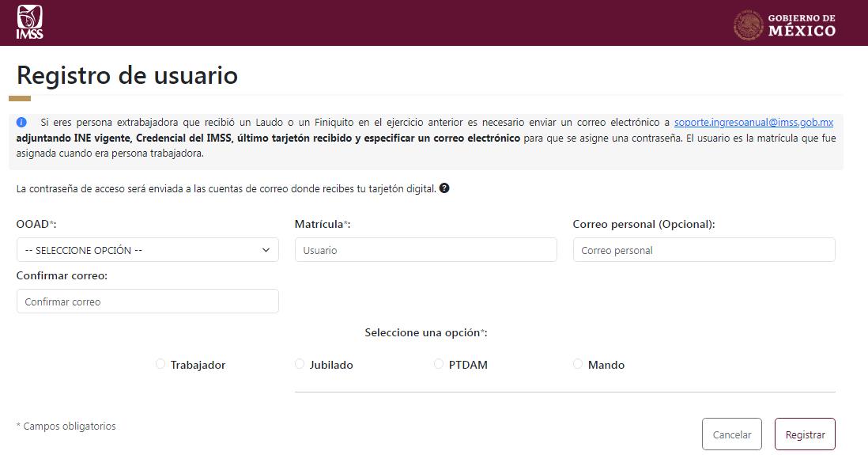Click the Seleccione una opción label
Image resolution: width=868 pixels, height=455 pixels.
coord(425,332)
